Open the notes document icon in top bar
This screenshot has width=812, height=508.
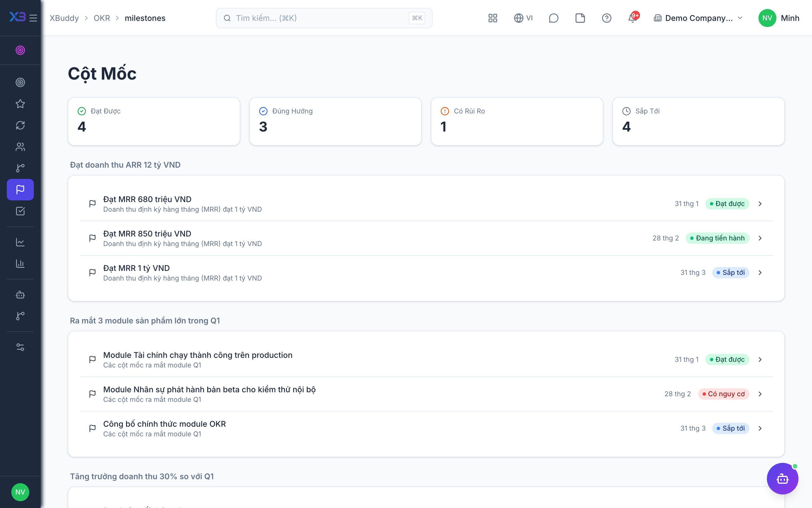point(580,18)
